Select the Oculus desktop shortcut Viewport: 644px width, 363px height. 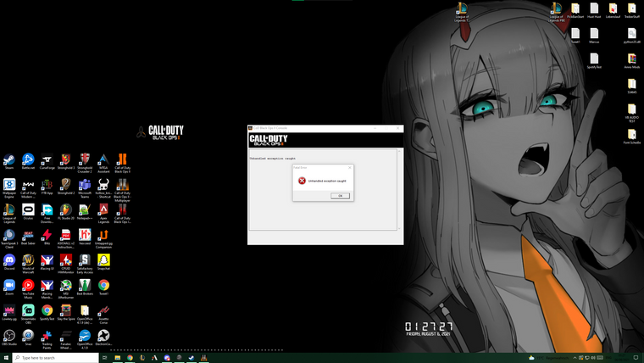click(28, 212)
